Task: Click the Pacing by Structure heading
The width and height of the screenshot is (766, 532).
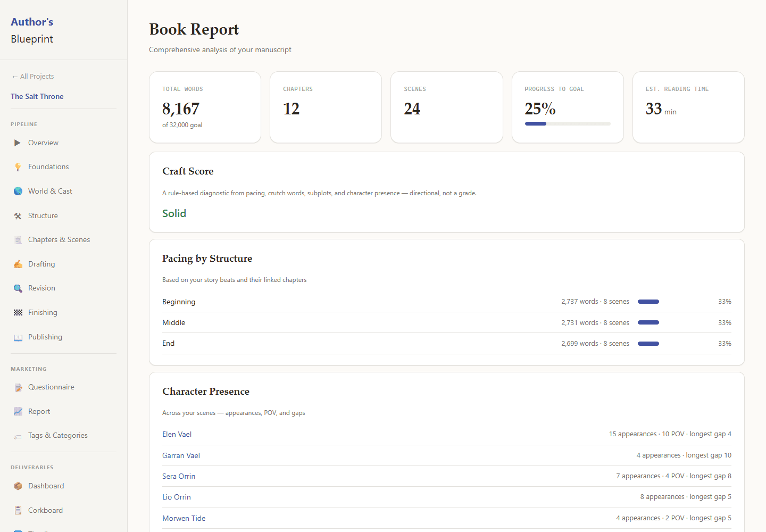Action: [x=207, y=259]
